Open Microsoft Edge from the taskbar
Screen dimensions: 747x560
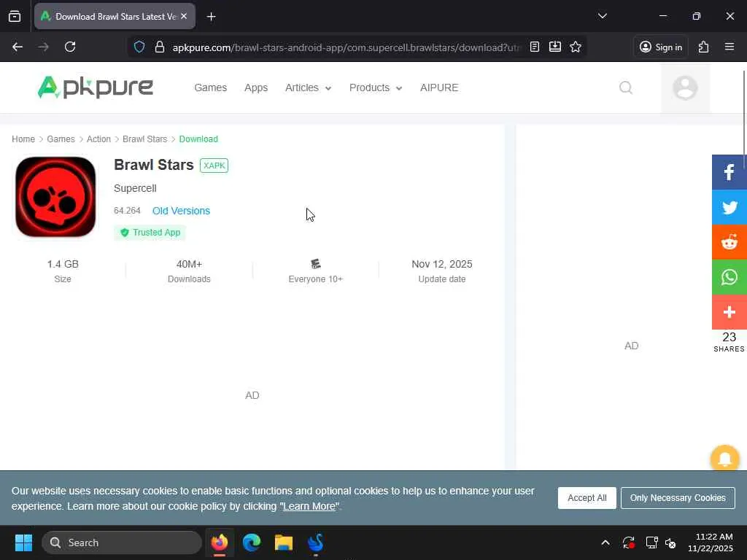point(252,542)
